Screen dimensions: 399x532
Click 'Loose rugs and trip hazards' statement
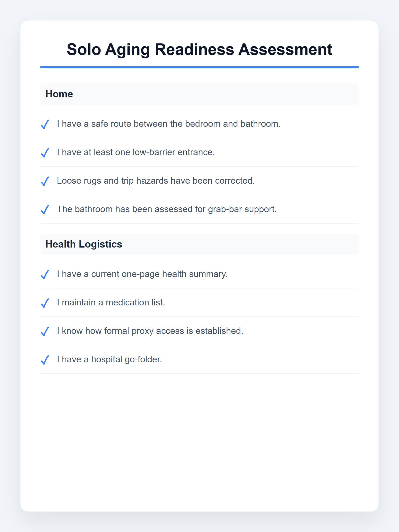coord(156,181)
